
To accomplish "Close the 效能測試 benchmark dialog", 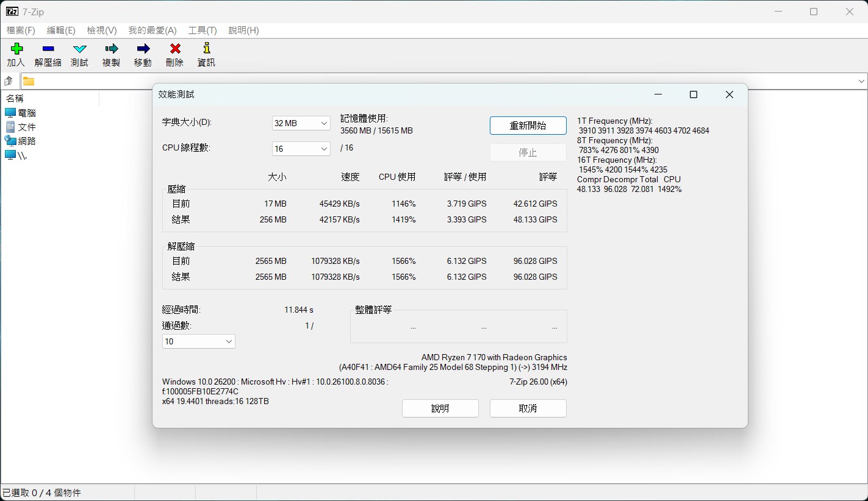I will pyautogui.click(x=729, y=94).
